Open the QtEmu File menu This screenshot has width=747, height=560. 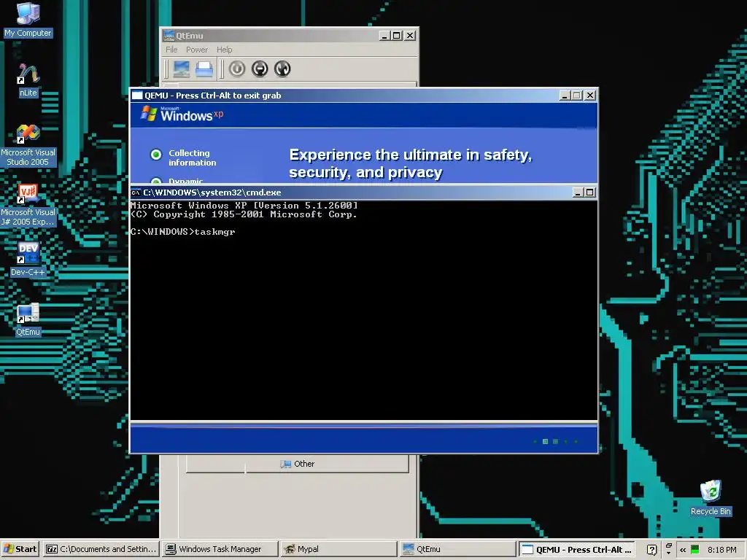pyautogui.click(x=171, y=50)
